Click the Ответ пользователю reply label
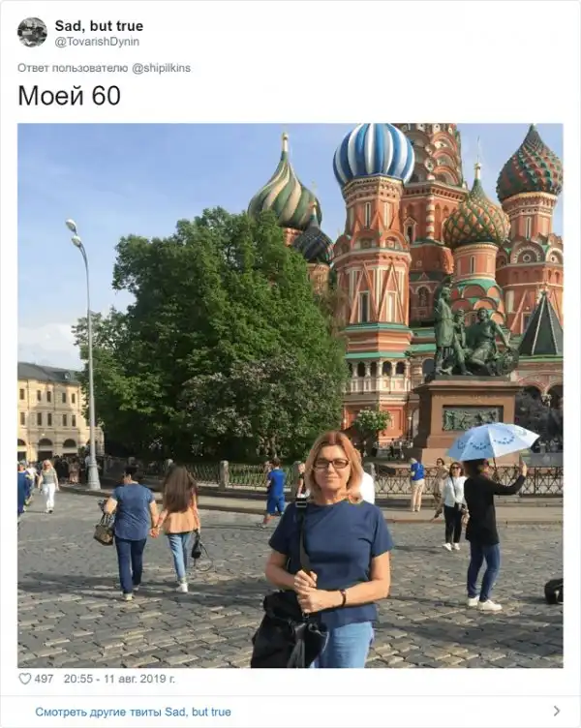The height and width of the screenshot is (728, 581). click(73, 68)
